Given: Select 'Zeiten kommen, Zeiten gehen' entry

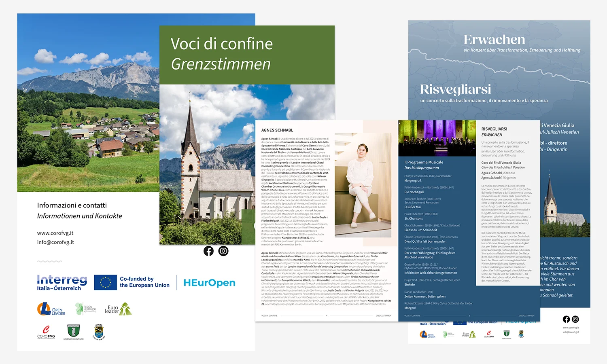Looking at the screenshot, I should click(x=425, y=296).
